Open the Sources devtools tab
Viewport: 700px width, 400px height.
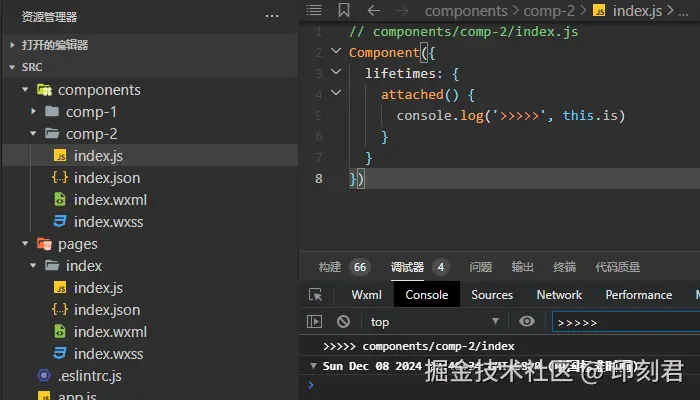[492, 295]
